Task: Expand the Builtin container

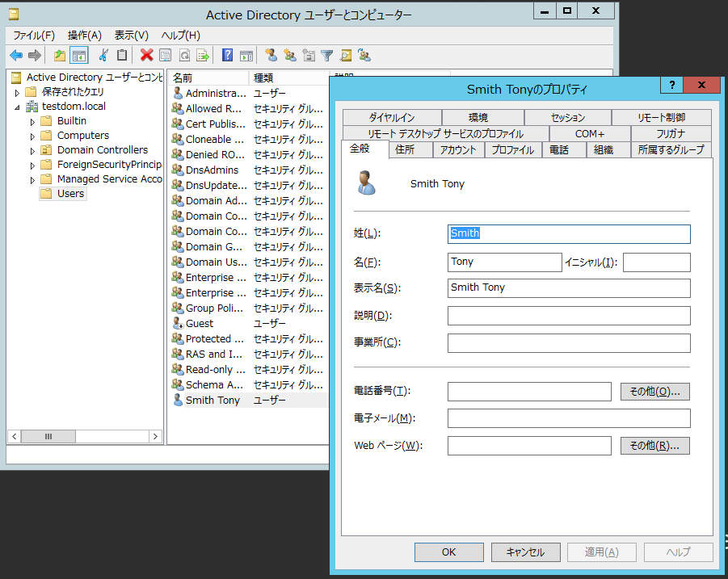Action: pos(32,122)
